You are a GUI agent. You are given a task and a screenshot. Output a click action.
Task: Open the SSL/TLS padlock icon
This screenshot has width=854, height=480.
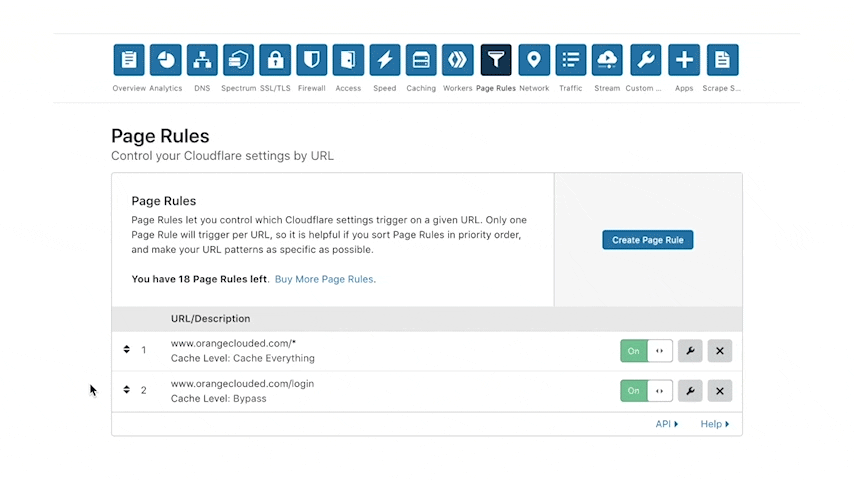pyautogui.click(x=275, y=60)
